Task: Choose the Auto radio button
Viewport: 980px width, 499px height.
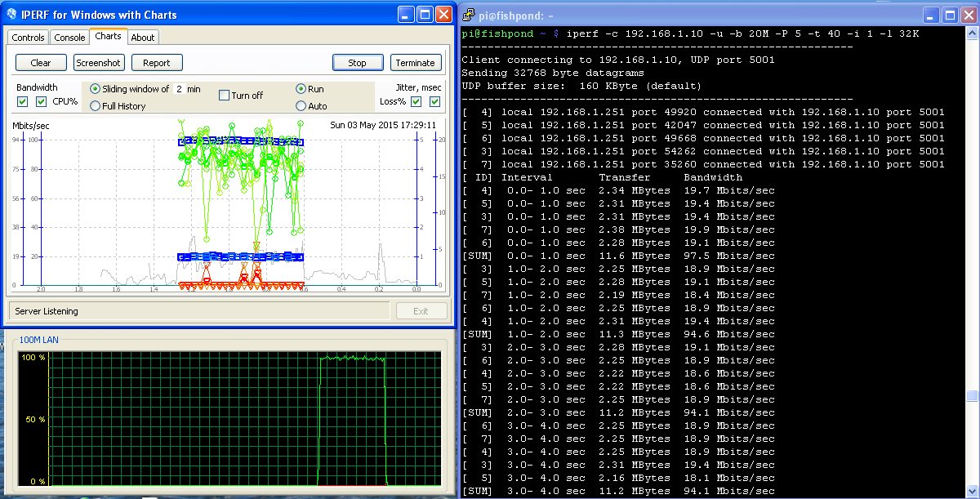Action: (301, 106)
